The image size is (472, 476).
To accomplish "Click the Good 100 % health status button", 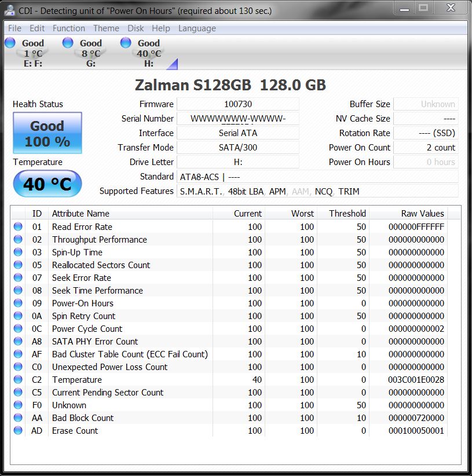I will point(47,133).
